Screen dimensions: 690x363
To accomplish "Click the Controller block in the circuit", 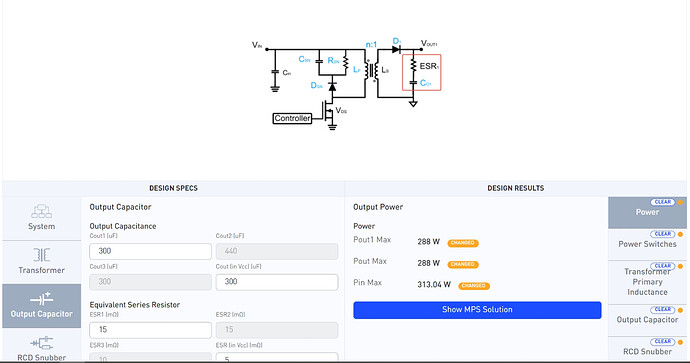I will coord(292,118).
